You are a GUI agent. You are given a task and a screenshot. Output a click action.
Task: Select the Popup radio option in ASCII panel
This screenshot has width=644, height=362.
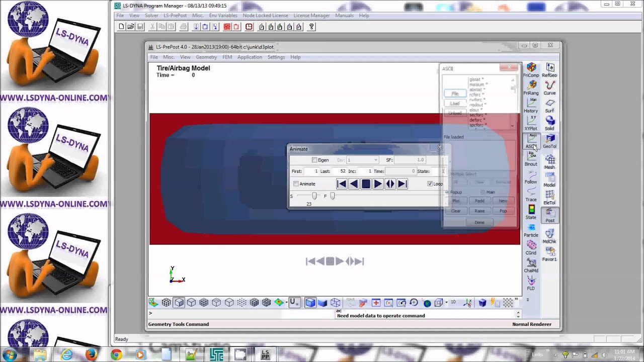click(x=447, y=192)
